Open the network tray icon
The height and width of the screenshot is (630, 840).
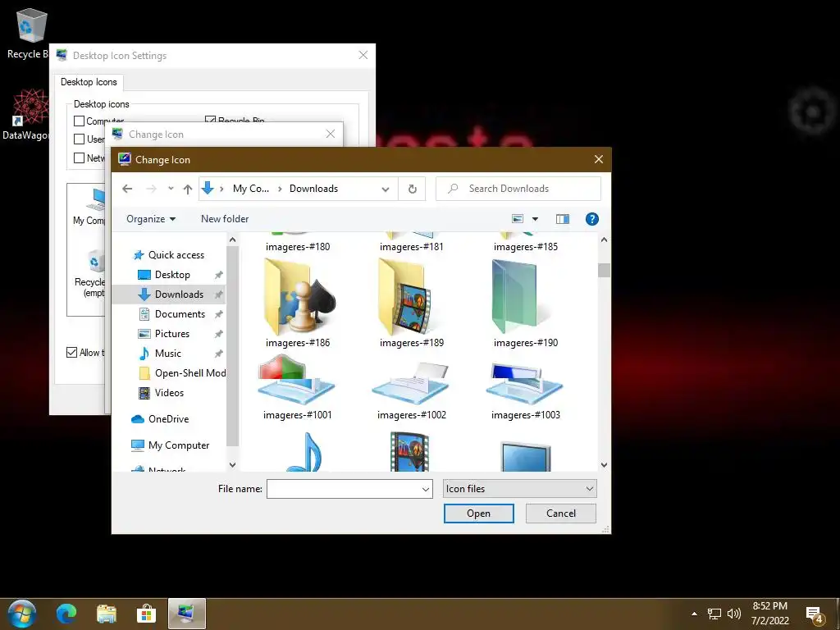[x=714, y=614]
